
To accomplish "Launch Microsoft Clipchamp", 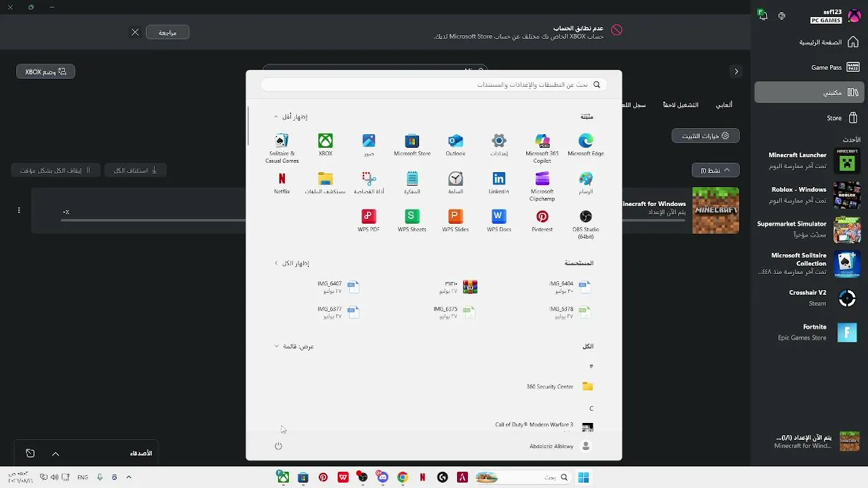I will (542, 186).
